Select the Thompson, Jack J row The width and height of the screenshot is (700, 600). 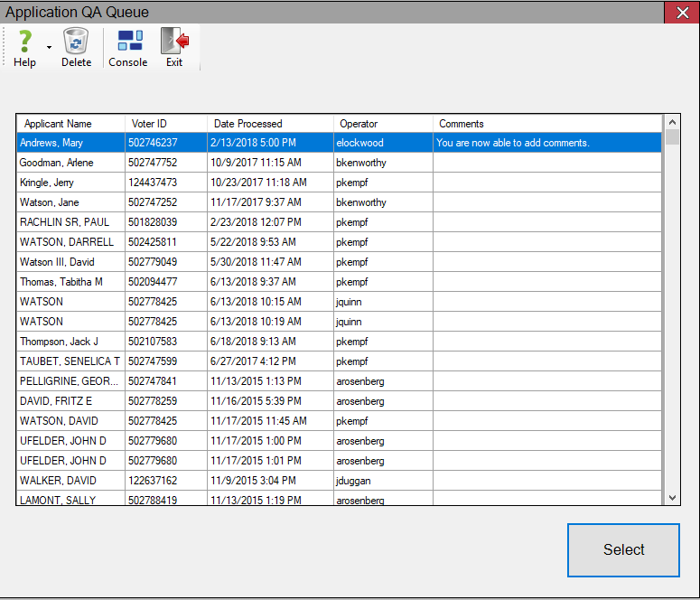click(339, 342)
